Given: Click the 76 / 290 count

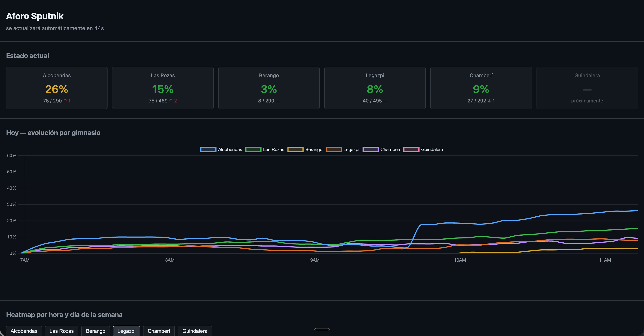Looking at the screenshot, I should [x=52, y=101].
